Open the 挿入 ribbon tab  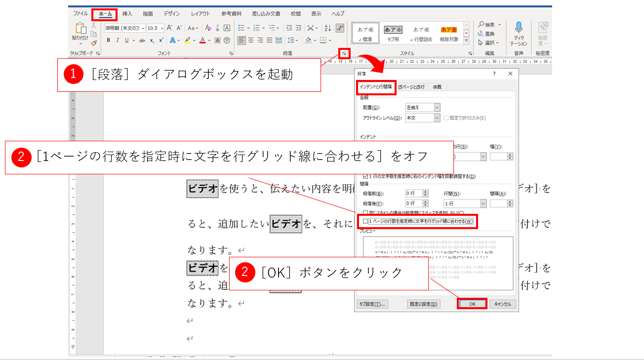(x=127, y=14)
